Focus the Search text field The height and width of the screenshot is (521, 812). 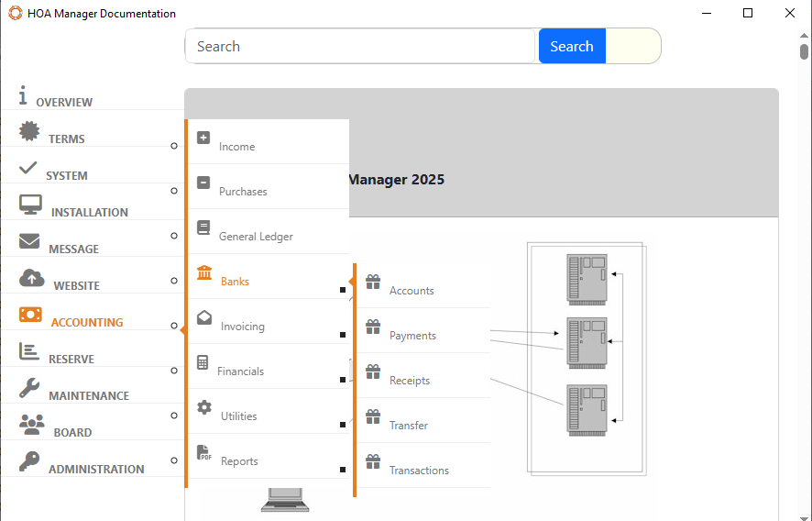pos(360,47)
